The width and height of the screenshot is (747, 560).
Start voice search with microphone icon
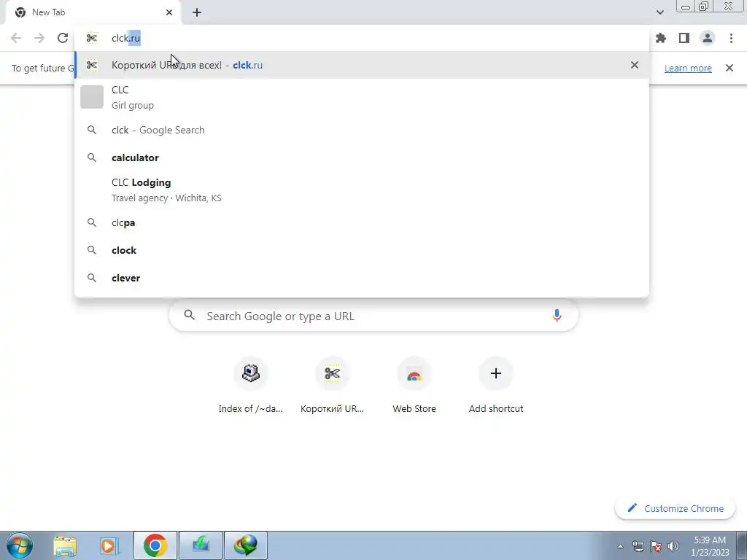(x=557, y=316)
